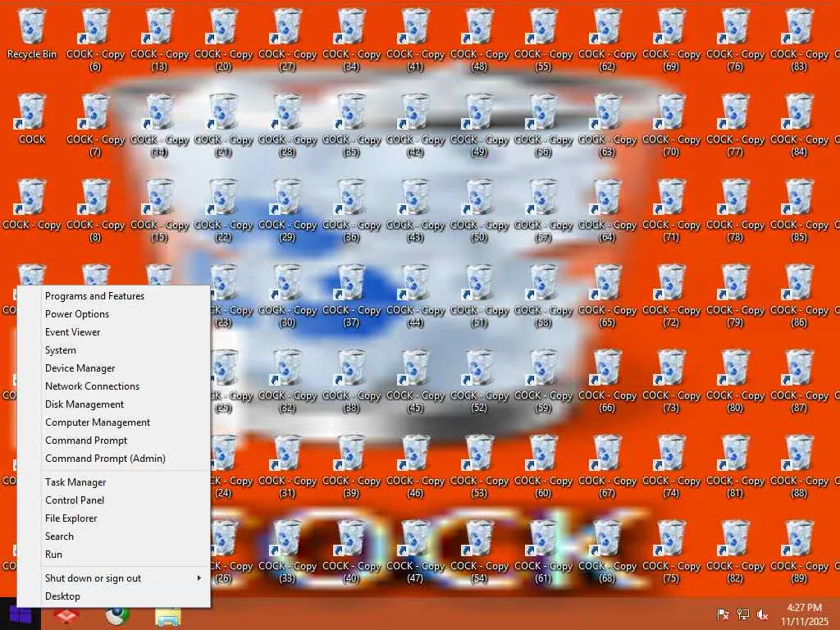
Task: Select the COCK - Copy (89) shortcut
Action: [x=799, y=552]
